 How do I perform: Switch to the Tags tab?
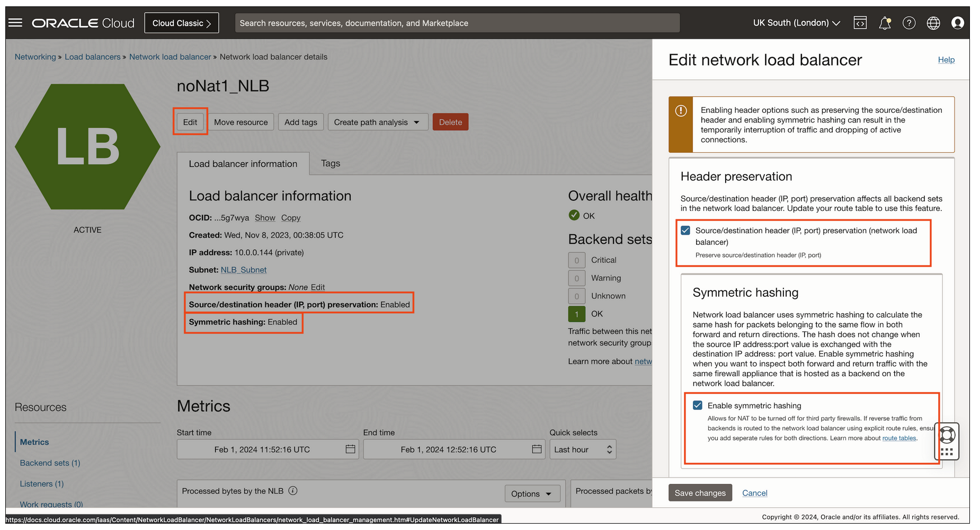(x=330, y=163)
